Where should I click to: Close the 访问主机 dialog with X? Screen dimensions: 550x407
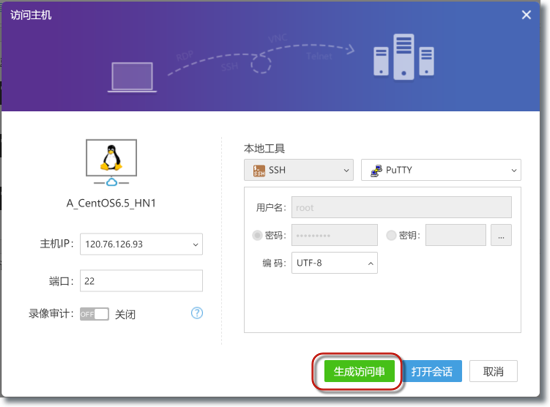pos(526,15)
